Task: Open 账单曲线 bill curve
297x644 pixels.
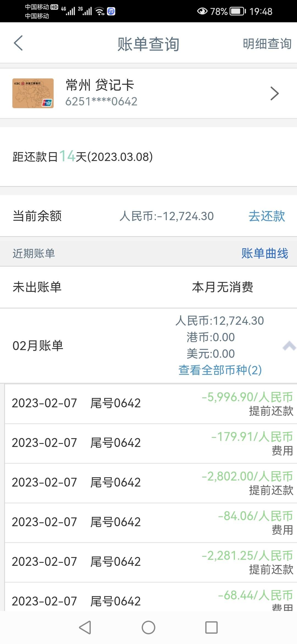Action: [265, 253]
